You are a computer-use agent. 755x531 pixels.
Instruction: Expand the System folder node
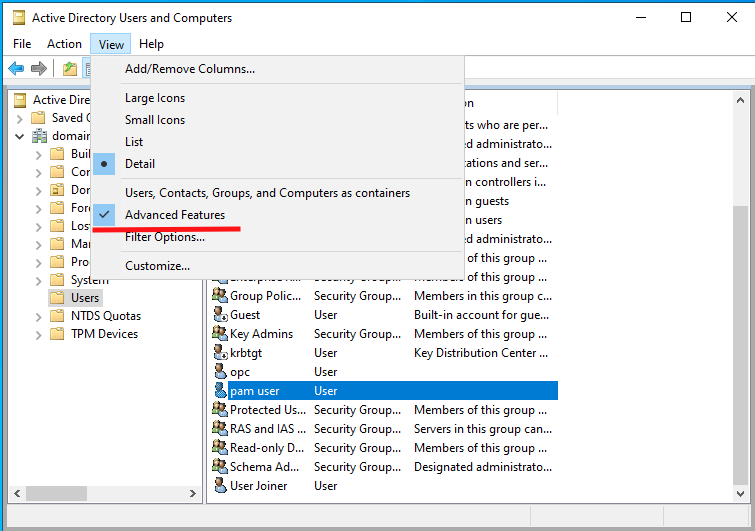(x=39, y=281)
